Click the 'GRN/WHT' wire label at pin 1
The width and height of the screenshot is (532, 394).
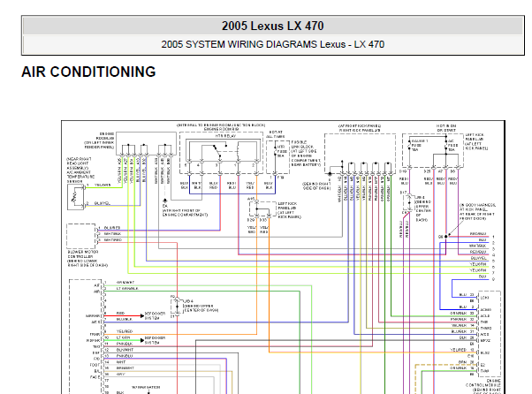pyautogui.click(x=125, y=282)
